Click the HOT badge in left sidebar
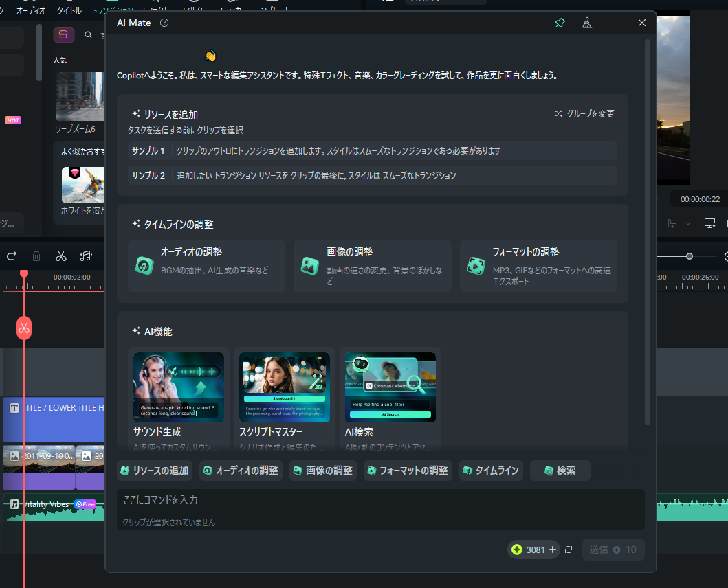 pyautogui.click(x=13, y=120)
